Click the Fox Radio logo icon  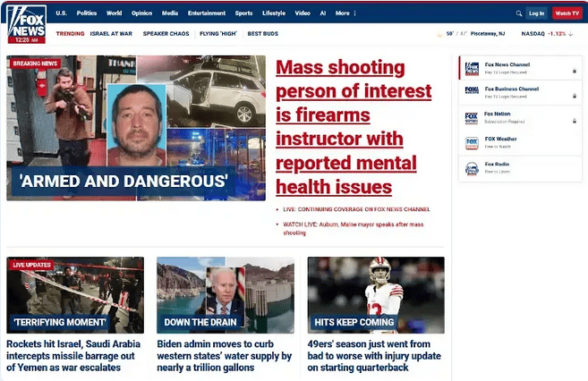[x=472, y=168]
